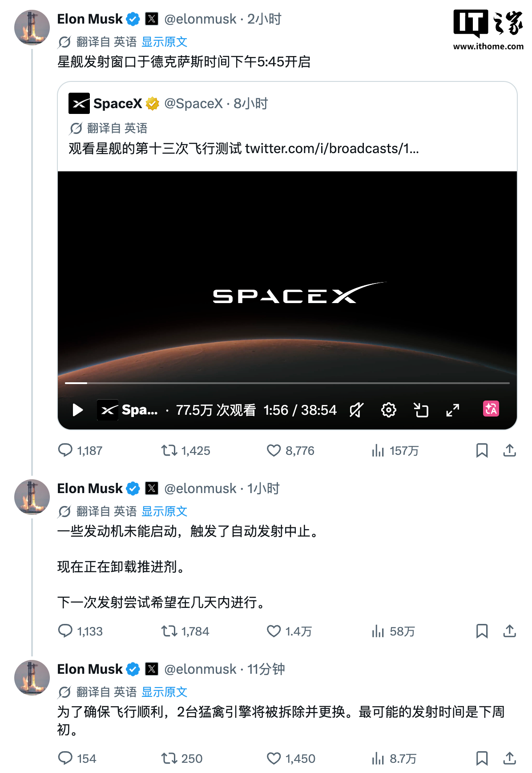Share the first tweet via upload icon

tap(510, 451)
